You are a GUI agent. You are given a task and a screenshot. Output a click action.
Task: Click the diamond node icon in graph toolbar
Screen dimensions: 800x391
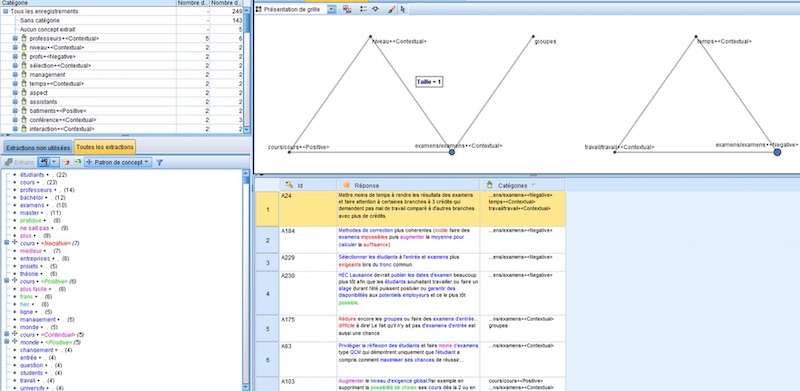pyautogui.click(x=376, y=9)
